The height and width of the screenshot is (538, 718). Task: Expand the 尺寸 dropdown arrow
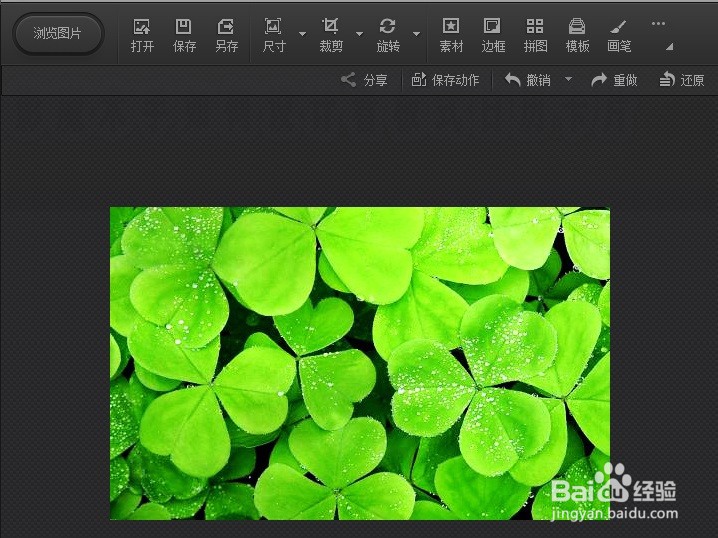(x=302, y=34)
